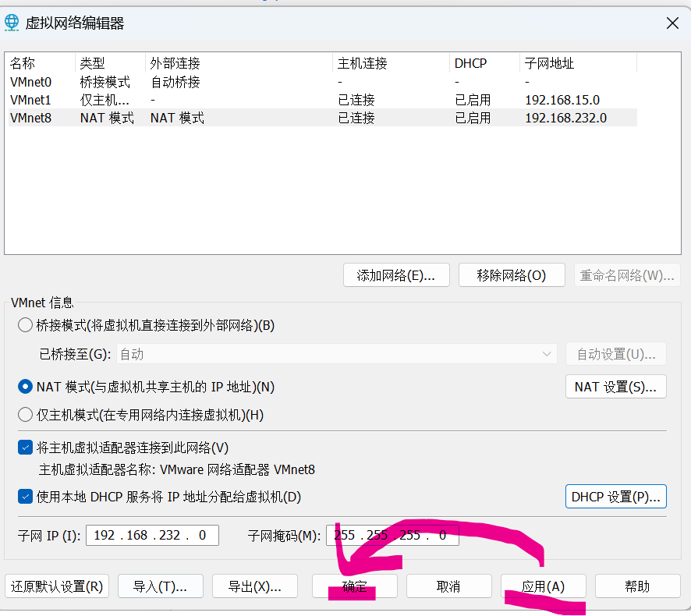Click the Virtual Network Editor globe icon
Viewport: 691px width, 616px height.
click(x=12, y=23)
